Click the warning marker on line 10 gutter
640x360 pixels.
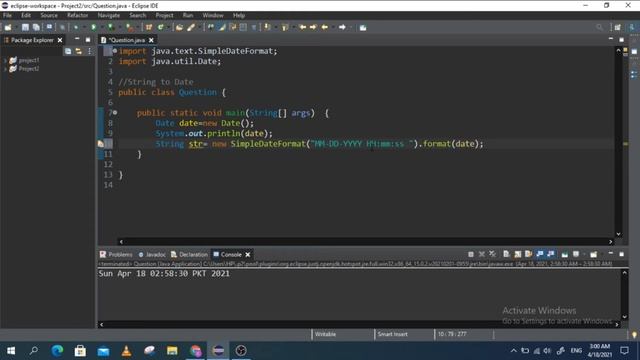tap(101, 144)
